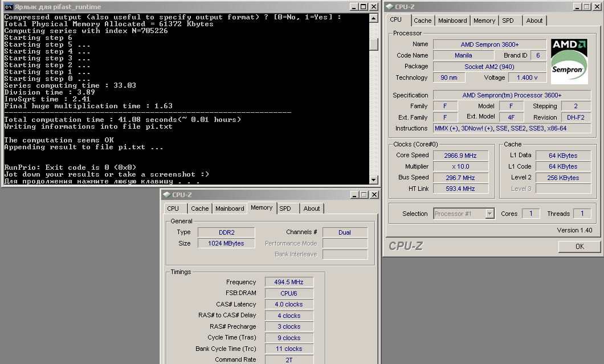Click the processor Name field AMD Sempron 3600+
This screenshot has height=364, width=604.
click(489, 44)
